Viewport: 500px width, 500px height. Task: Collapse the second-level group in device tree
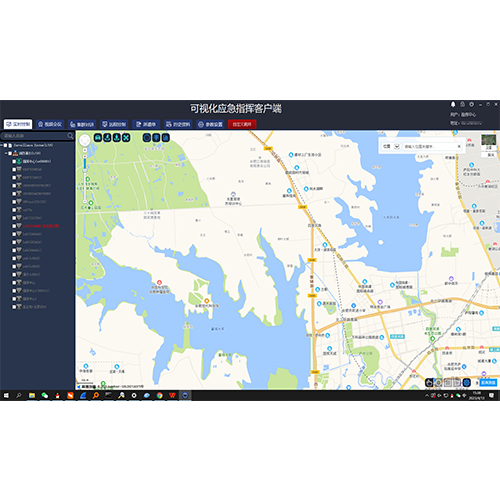pyautogui.click(x=6, y=153)
